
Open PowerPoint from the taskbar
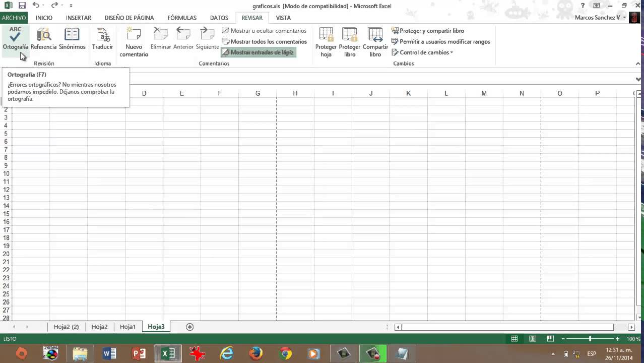coord(139,353)
